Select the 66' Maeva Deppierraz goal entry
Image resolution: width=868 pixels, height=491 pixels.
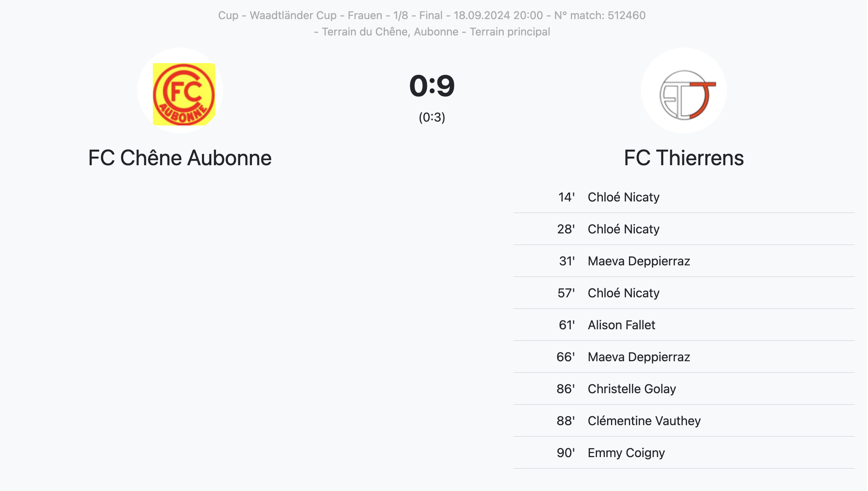(684, 357)
